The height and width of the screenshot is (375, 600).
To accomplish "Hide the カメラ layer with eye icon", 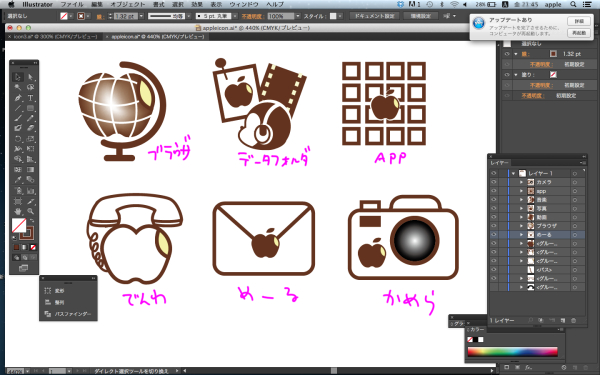I will [494, 182].
